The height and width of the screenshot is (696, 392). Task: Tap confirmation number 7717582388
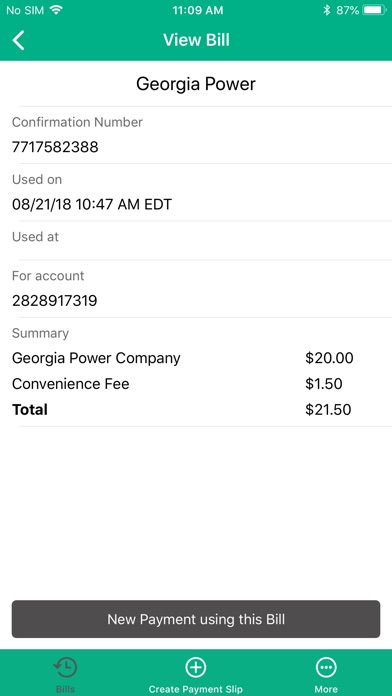click(55, 147)
